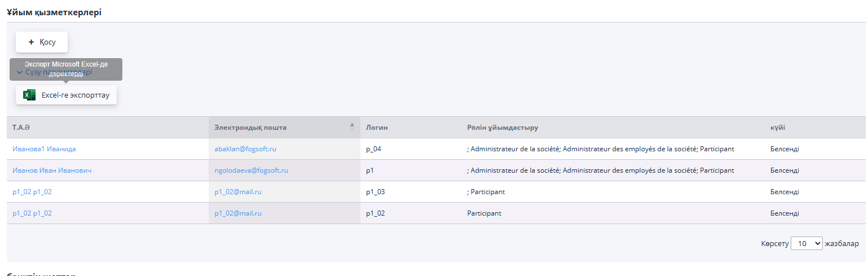Click the ngolodaeva@fogsoft.ru email link
The height and width of the screenshot is (276, 868).
(x=251, y=170)
